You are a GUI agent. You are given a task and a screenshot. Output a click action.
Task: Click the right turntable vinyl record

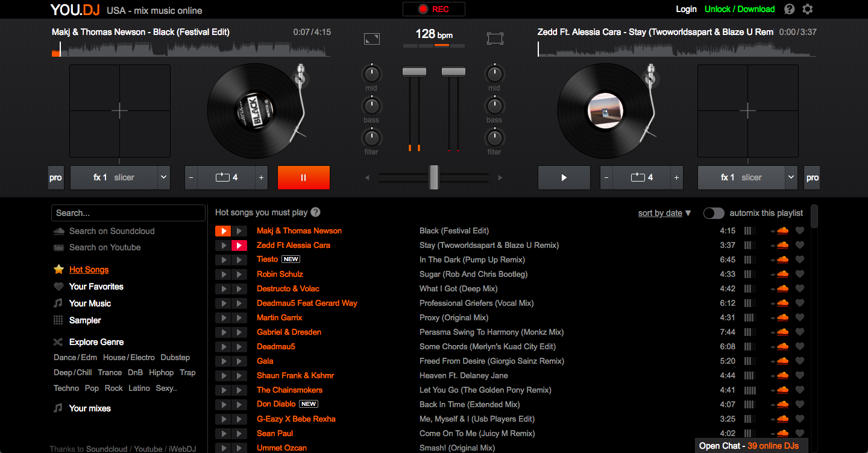606,111
